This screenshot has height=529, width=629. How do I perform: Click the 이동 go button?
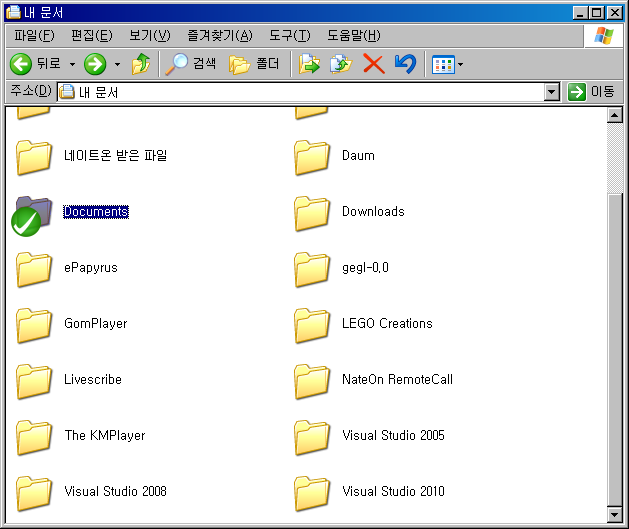point(591,92)
